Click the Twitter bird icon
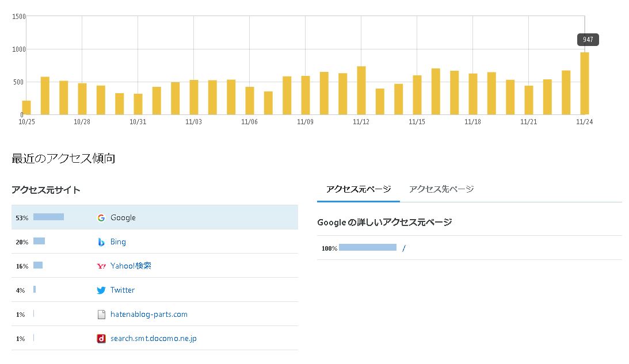This screenshot has width=629, height=364. pyautogui.click(x=101, y=290)
